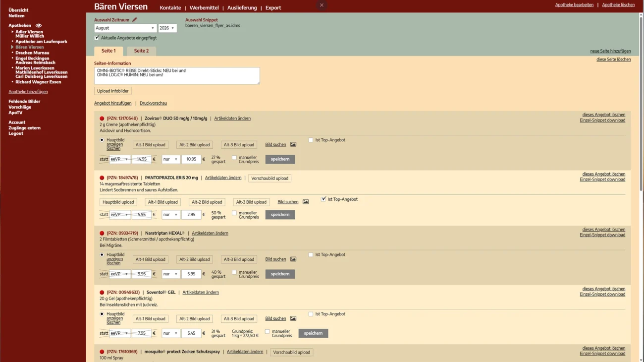Check manueller Grundpreis for Soventol GEL
The image size is (644, 362).
(268, 331)
